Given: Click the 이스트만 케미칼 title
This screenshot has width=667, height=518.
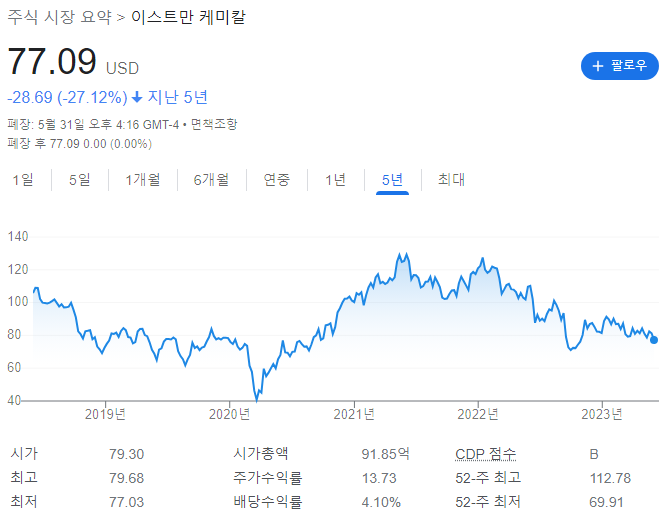Looking at the screenshot, I should pyautogui.click(x=188, y=17).
